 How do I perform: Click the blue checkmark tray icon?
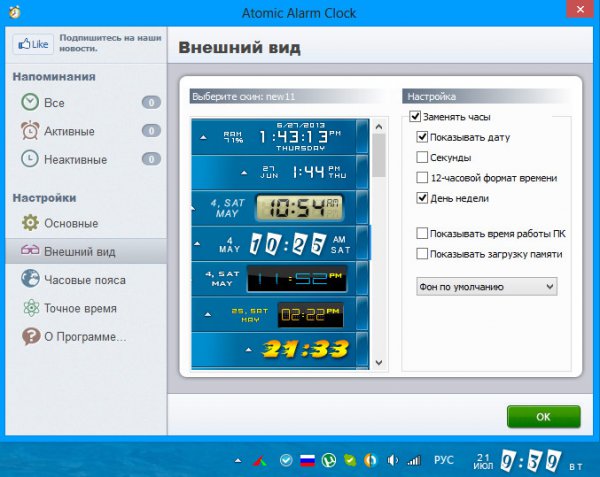coord(285,460)
